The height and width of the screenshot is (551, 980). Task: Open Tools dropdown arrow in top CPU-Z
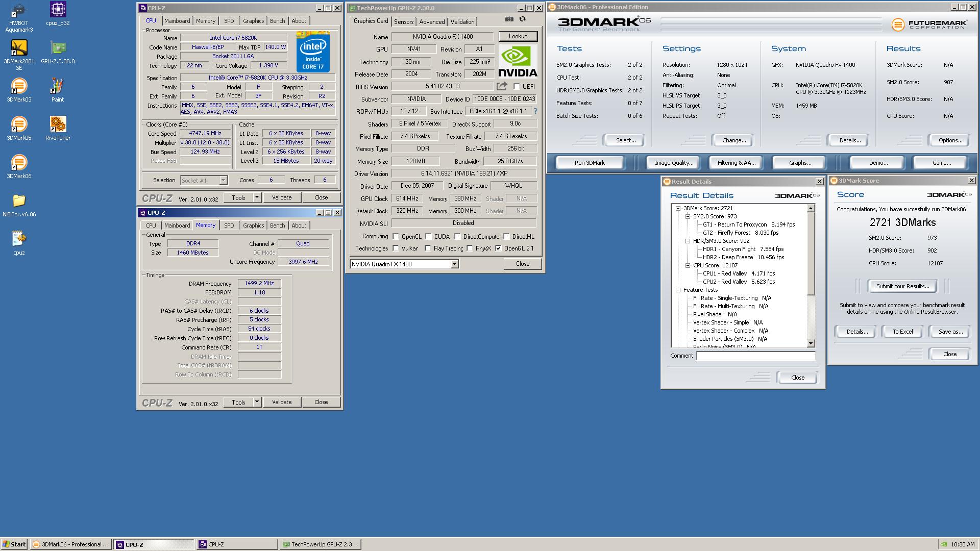coord(257,197)
